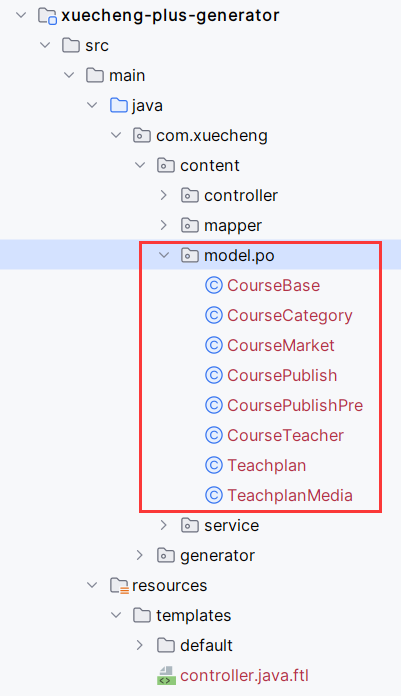Click the model.po package icon

190,255
